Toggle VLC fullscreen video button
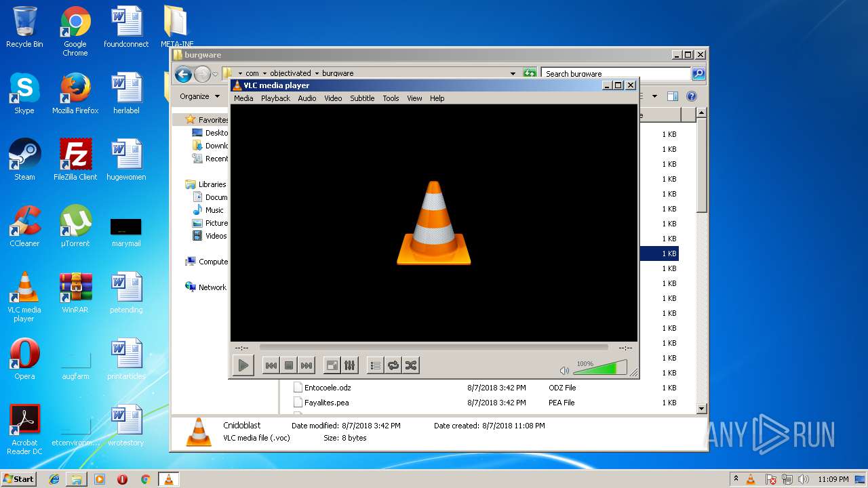This screenshot has width=868, height=488. coord(332,365)
